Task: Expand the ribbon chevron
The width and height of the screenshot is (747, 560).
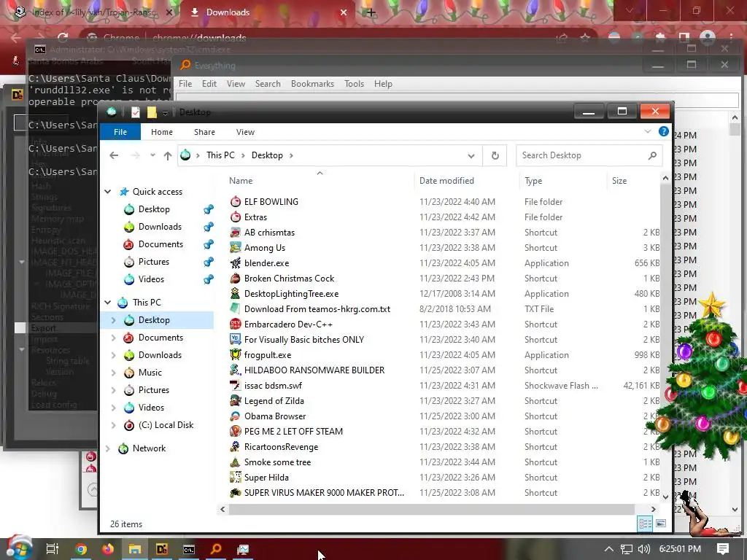Action: (648, 131)
